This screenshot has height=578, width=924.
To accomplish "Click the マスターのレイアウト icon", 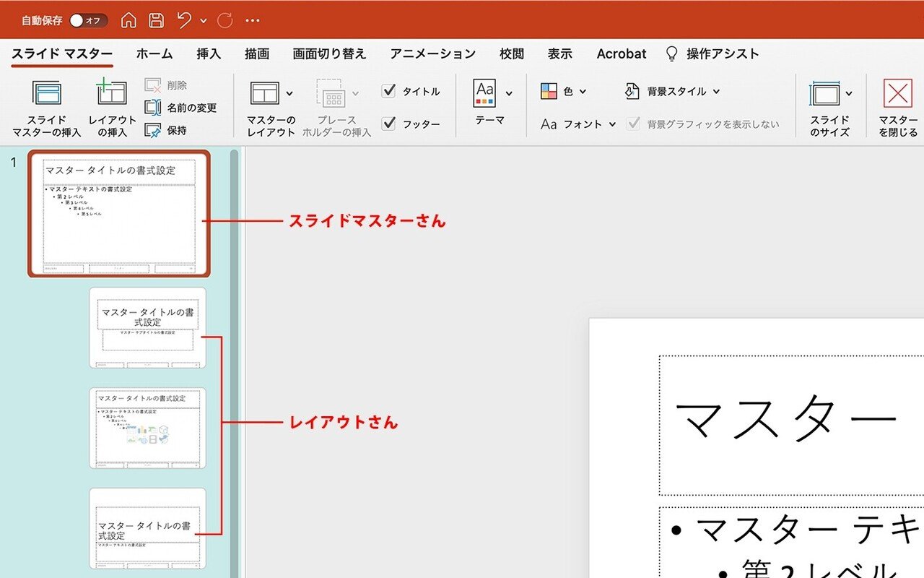I will pyautogui.click(x=264, y=93).
